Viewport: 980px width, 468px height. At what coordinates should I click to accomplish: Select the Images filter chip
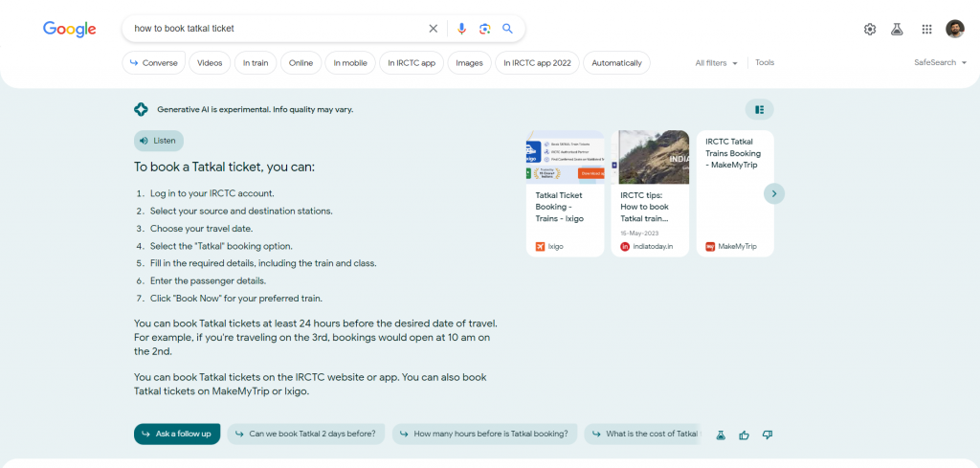469,63
